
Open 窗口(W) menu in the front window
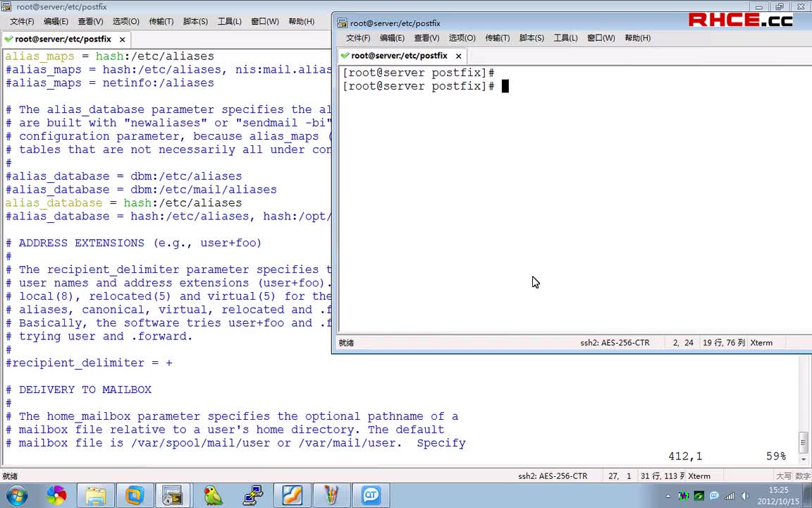click(x=601, y=38)
